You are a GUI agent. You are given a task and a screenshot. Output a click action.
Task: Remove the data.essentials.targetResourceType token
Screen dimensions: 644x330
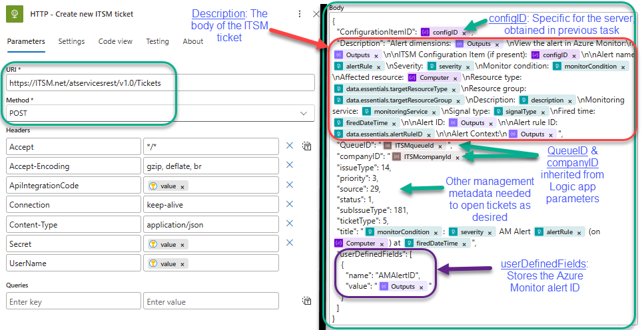point(454,90)
